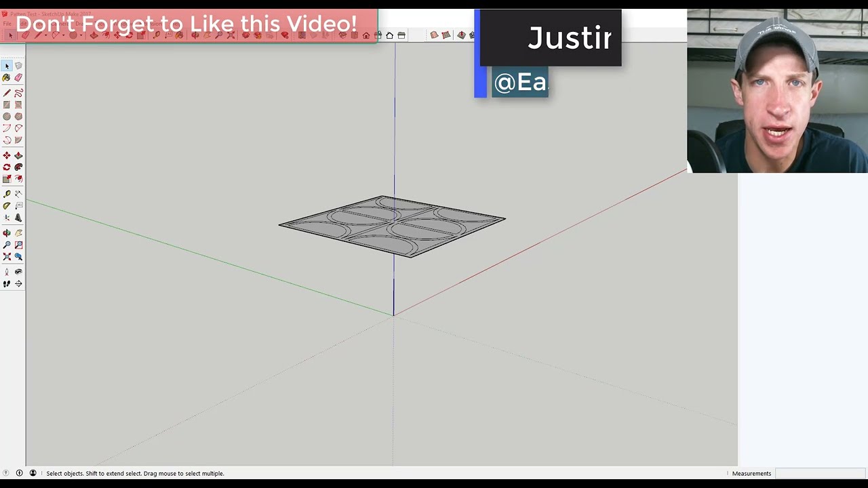Viewport: 868px width, 488px height.
Task: Click Sandbox From Scratch grid icon
Action: (446, 35)
